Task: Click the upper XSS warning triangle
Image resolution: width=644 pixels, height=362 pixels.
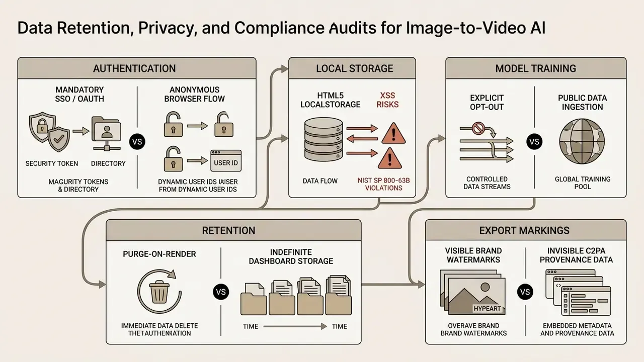Action: [394, 133]
